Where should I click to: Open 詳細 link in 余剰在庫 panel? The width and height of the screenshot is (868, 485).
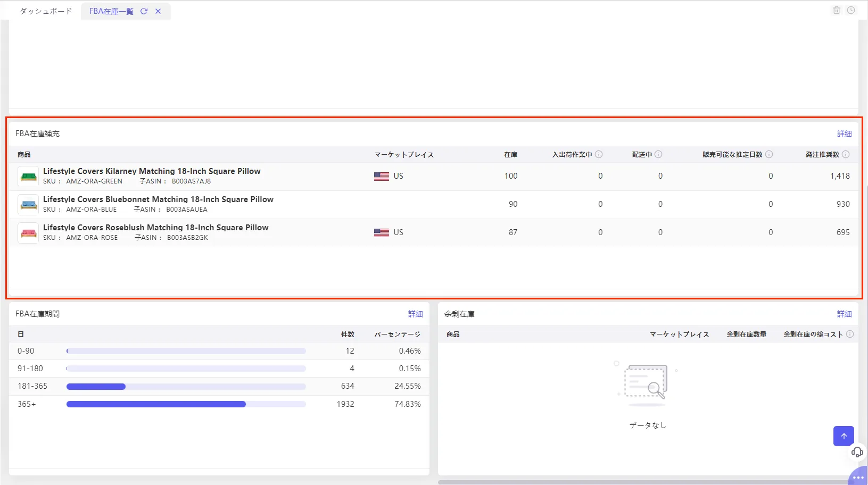tap(844, 314)
